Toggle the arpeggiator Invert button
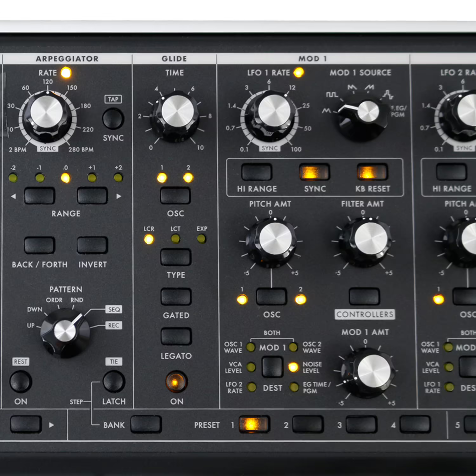This screenshot has height=476, width=476. [92, 245]
